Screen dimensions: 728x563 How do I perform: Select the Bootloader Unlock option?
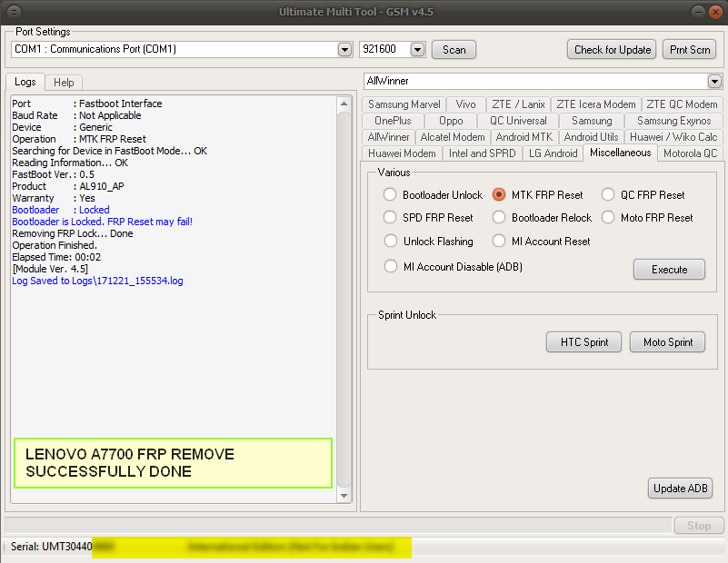click(390, 193)
